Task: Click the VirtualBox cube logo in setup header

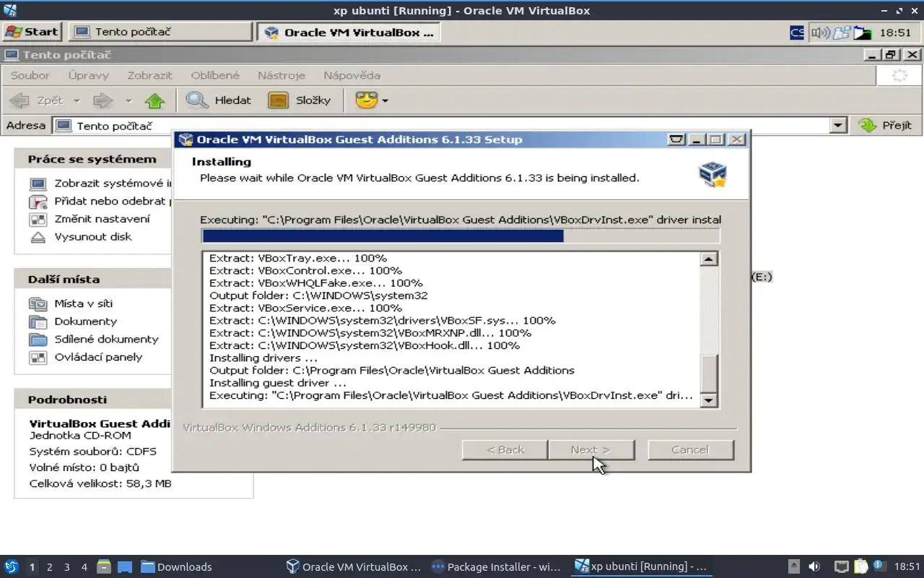Action: [712, 174]
